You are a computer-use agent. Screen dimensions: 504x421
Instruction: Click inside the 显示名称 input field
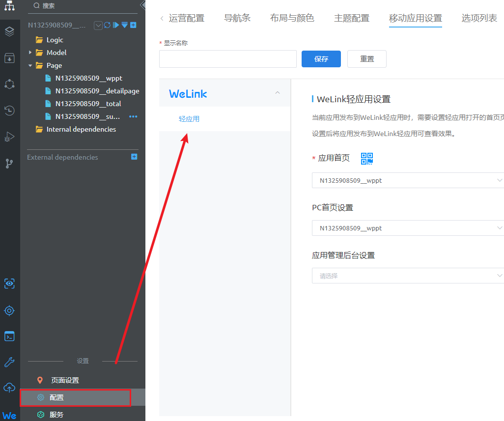pyautogui.click(x=227, y=58)
